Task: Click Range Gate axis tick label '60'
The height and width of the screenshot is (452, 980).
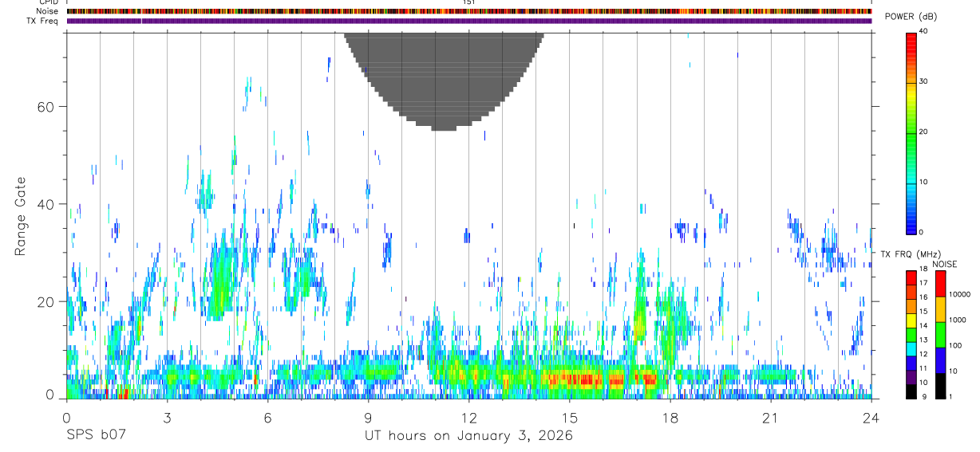Action: click(x=44, y=107)
